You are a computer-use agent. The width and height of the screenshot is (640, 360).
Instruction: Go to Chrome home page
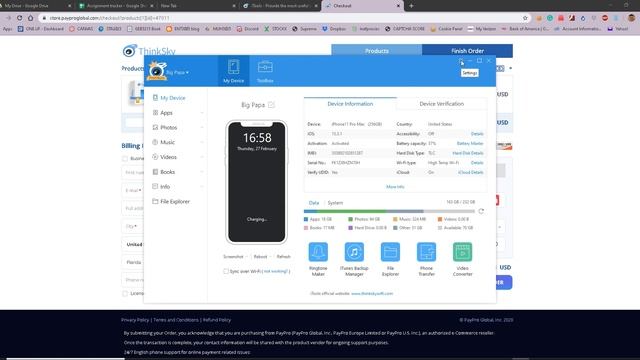point(30,18)
